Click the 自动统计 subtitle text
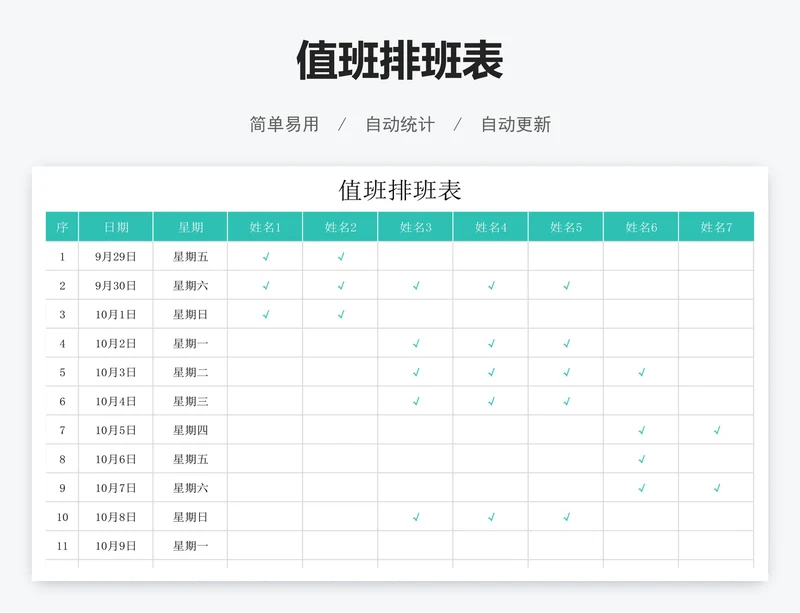The width and height of the screenshot is (800, 613). (400, 125)
